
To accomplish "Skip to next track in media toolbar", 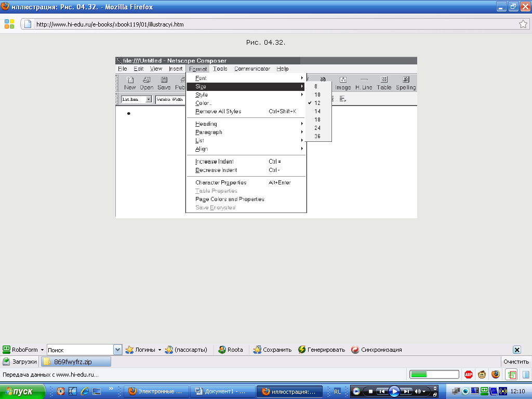I will click(x=406, y=392).
